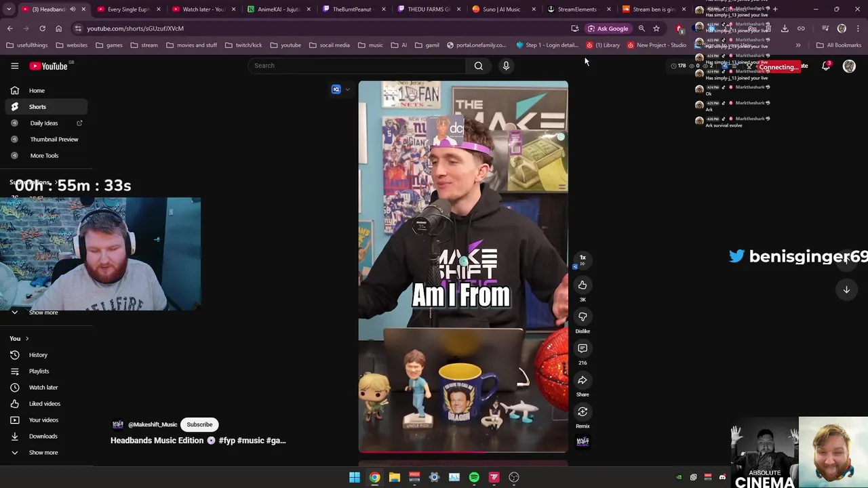Open the YouTube account avatar menu
The width and height of the screenshot is (868, 488).
pos(849,66)
